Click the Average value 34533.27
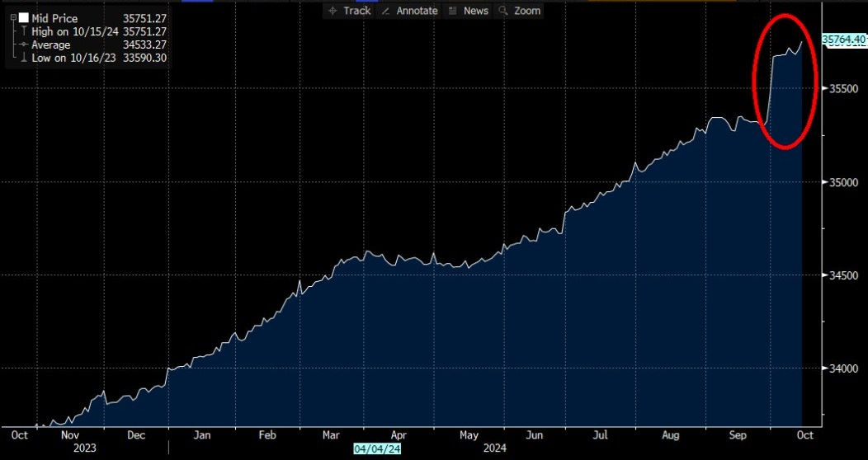This screenshot has width=868, height=460. click(x=144, y=45)
